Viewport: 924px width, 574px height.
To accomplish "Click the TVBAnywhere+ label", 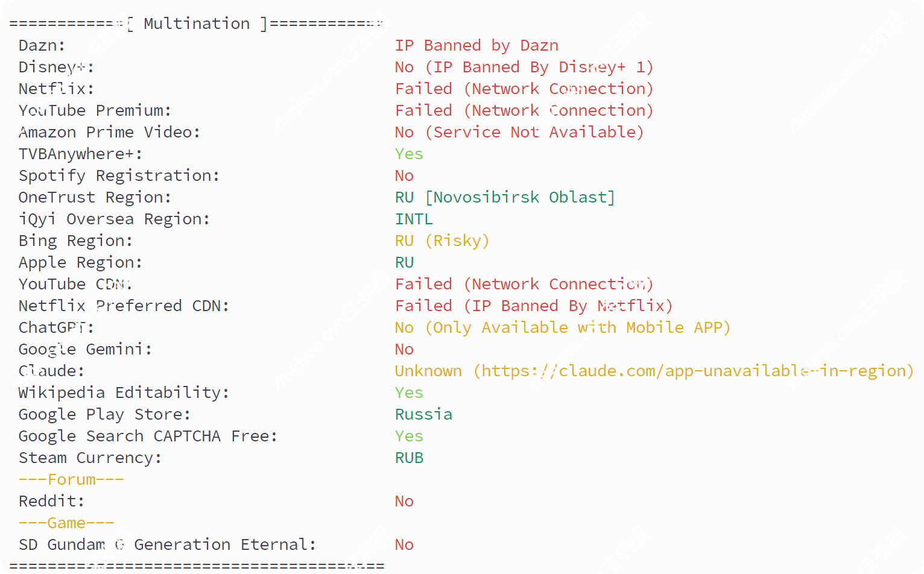I will click(x=80, y=154).
